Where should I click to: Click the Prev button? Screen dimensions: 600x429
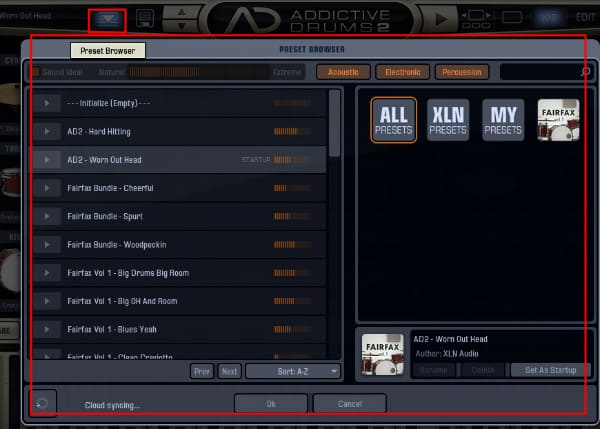click(x=202, y=372)
